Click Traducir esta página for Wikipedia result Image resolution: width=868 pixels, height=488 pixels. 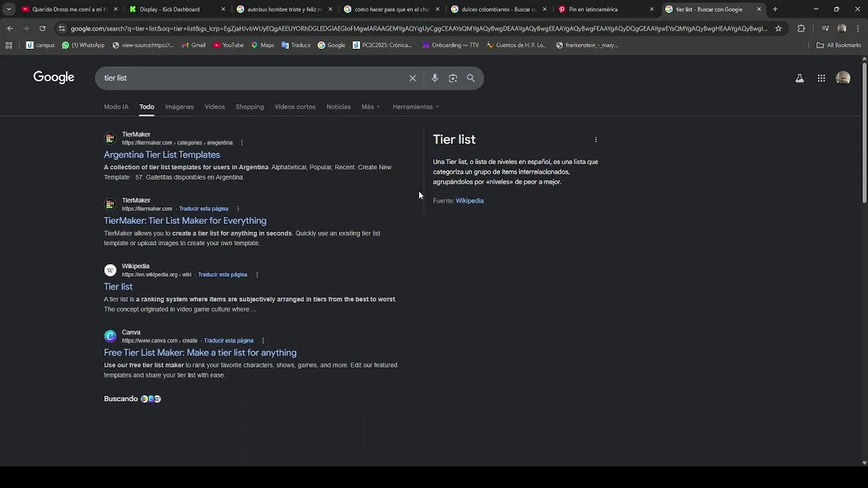point(222,274)
